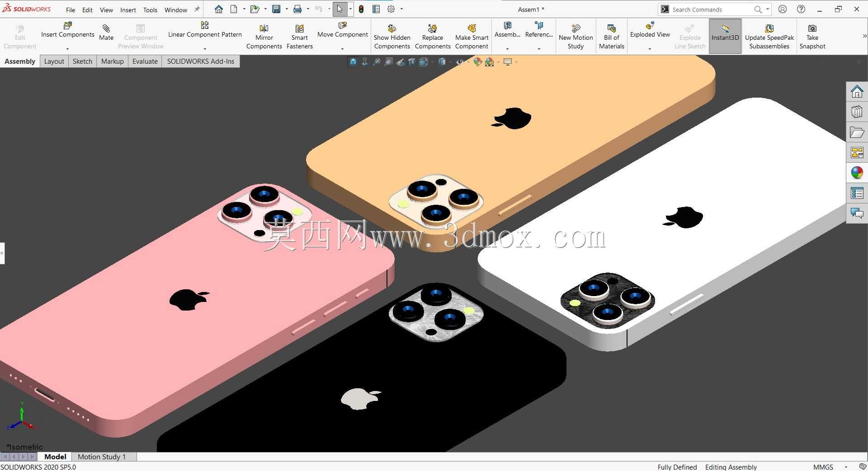Open Appearances color sphere tab in task pane
Image resolution: width=868 pixels, height=471 pixels.
tap(857, 173)
